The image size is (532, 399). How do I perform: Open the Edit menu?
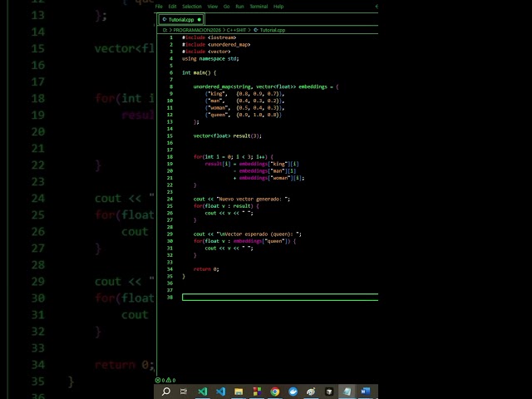(x=172, y=7)
